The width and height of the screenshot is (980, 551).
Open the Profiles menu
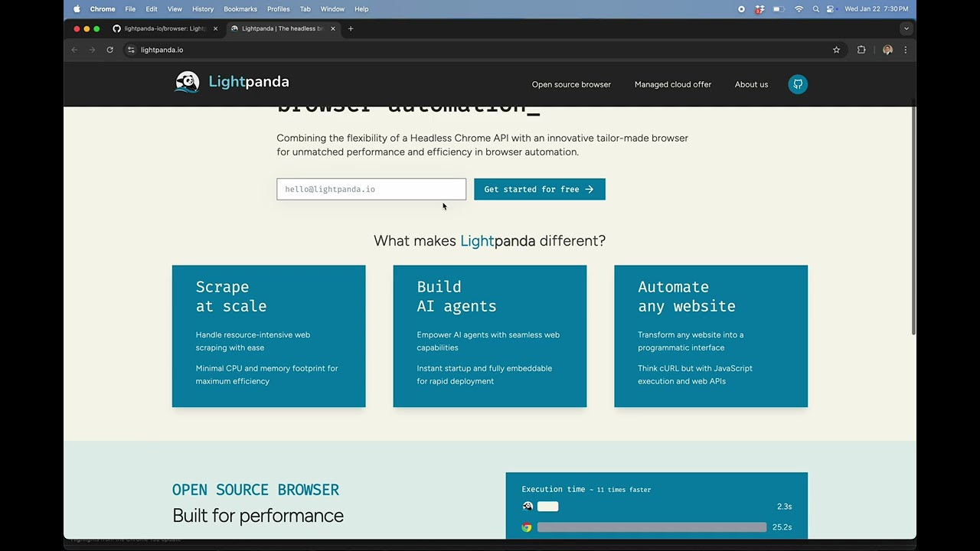278,9
